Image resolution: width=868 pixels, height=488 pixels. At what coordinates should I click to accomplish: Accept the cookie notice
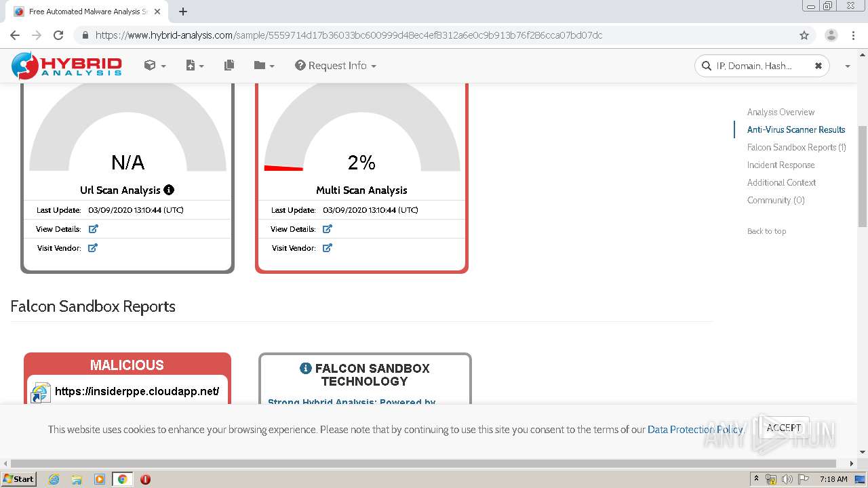(x=784, y=428)
